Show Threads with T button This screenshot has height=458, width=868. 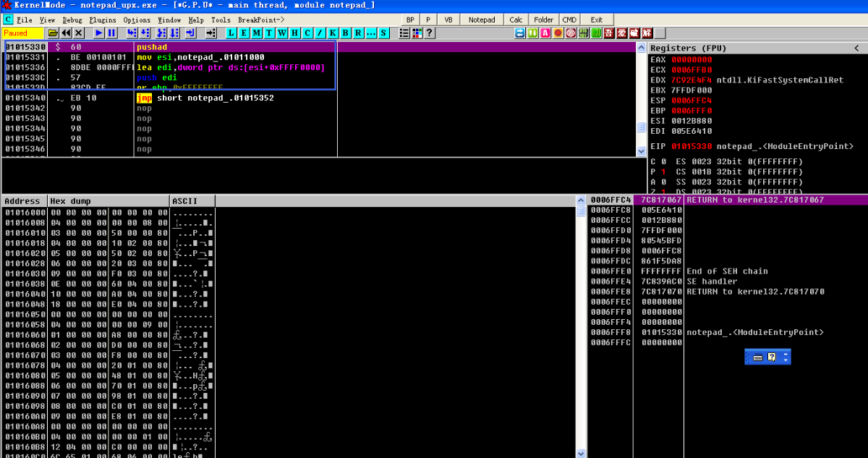(x=269, y=33)
